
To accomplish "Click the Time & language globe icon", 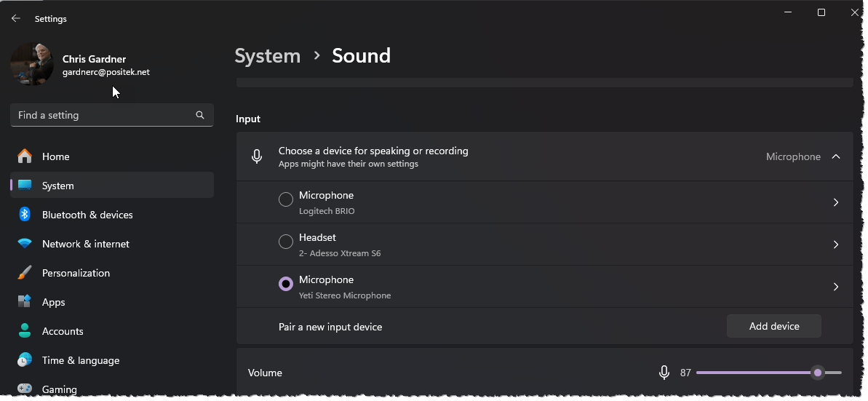I will [25, 360].
